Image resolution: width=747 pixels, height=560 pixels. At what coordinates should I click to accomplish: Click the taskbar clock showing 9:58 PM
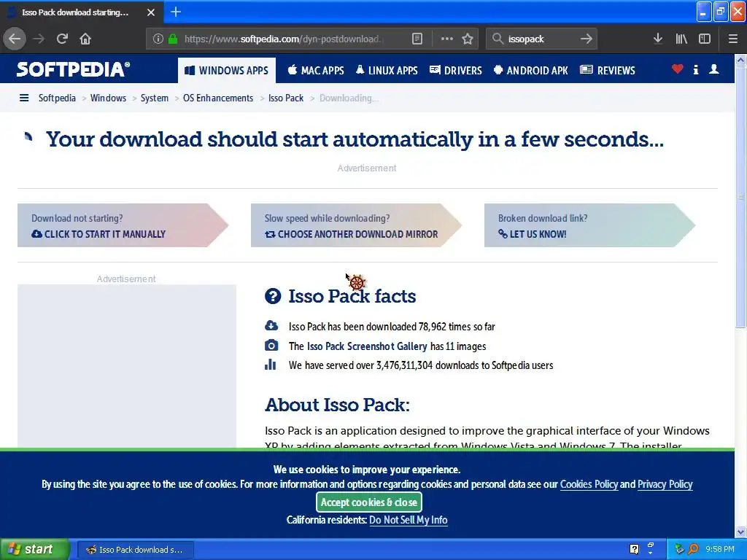click(720, 550)
